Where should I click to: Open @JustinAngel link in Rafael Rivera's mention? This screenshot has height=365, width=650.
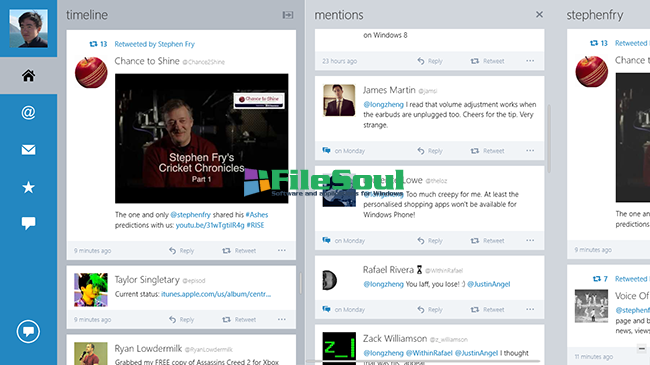[x=489, y=284]
